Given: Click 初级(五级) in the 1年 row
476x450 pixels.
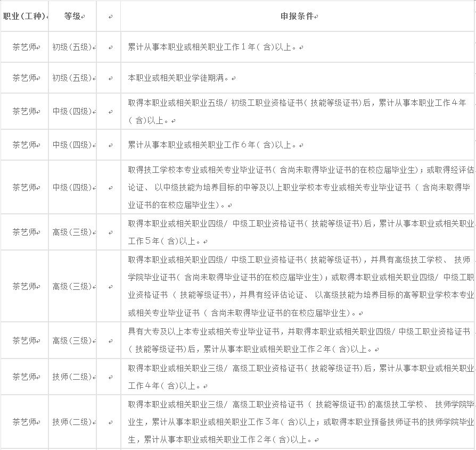Looking at the screenshot, I should [72, 47].
